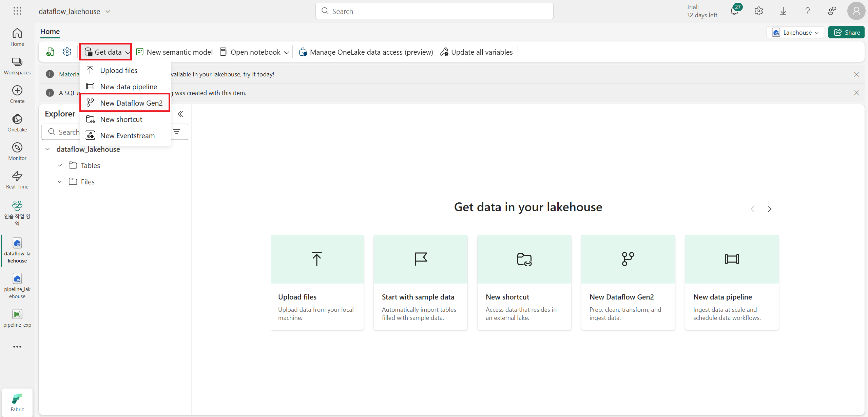Open Real-Time hub in sidebar
This screenshot has width=868, height=417.
click(x=17, y=180)
